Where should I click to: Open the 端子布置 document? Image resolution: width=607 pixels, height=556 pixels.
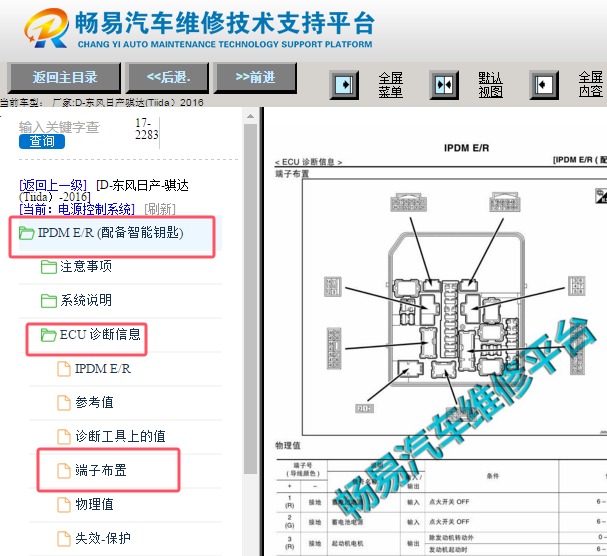101,470
